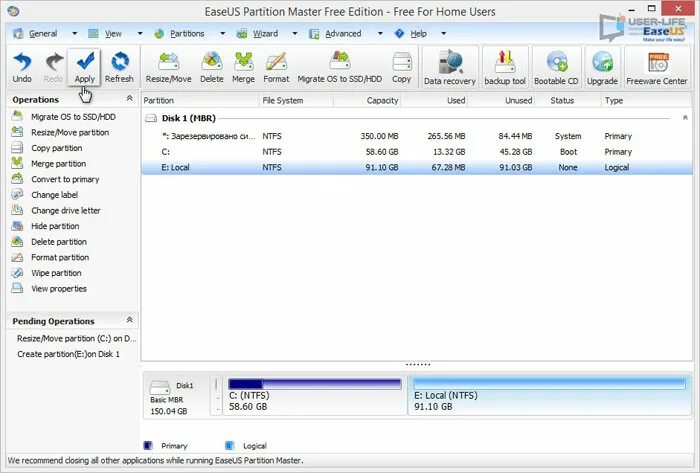Screen dimensions: 700x473
Task: Select pending Create partition(E:) operation
Action: click(x=68, y=354)
